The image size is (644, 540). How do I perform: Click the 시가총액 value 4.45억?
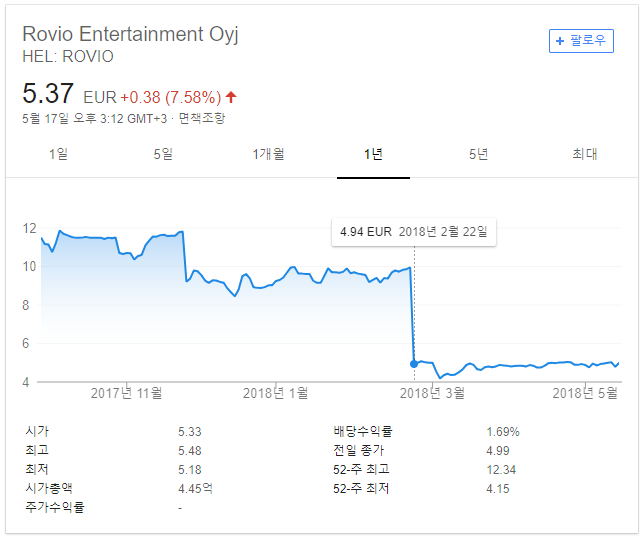(195, 489)
